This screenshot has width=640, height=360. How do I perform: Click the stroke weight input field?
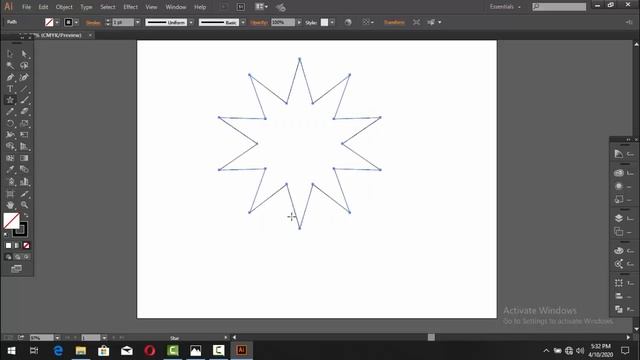coord(123,22)
